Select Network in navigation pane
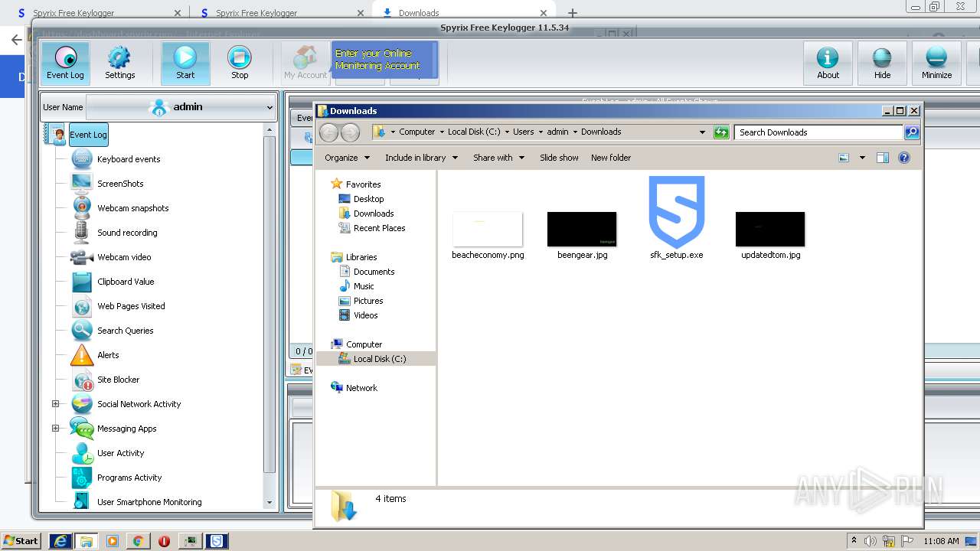Viewport: 980px width, 551px height. tap(361, 388)
